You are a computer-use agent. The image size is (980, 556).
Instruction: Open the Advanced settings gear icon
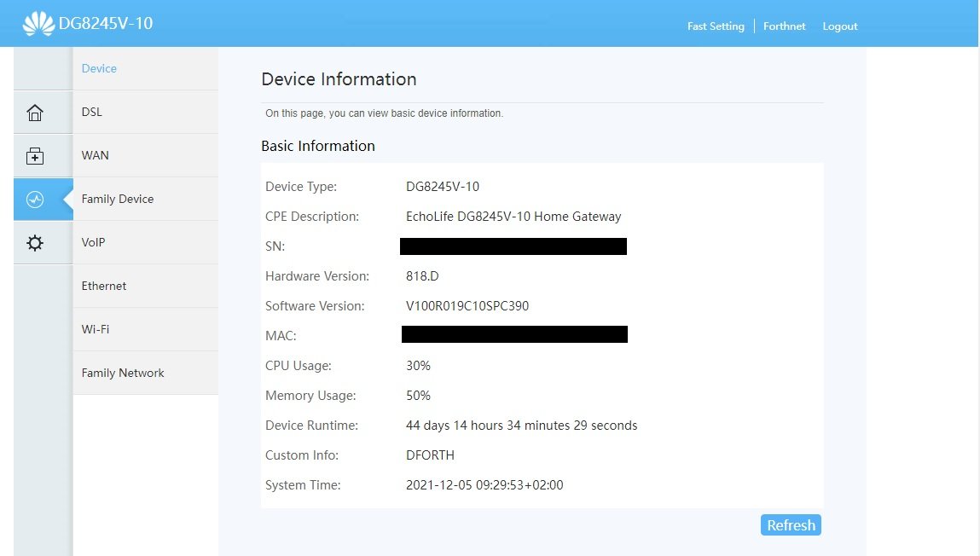[35, 243]
